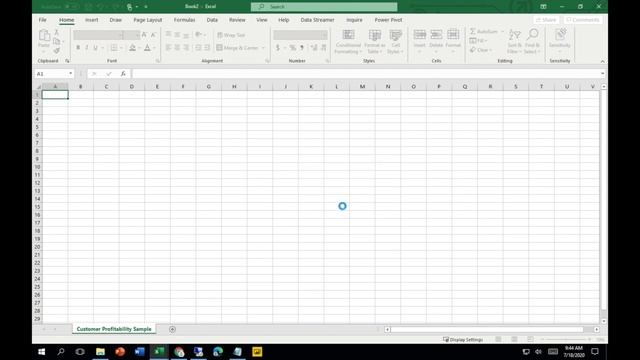Expand the Merge & Center dropdown arrow

pos(263,48)
